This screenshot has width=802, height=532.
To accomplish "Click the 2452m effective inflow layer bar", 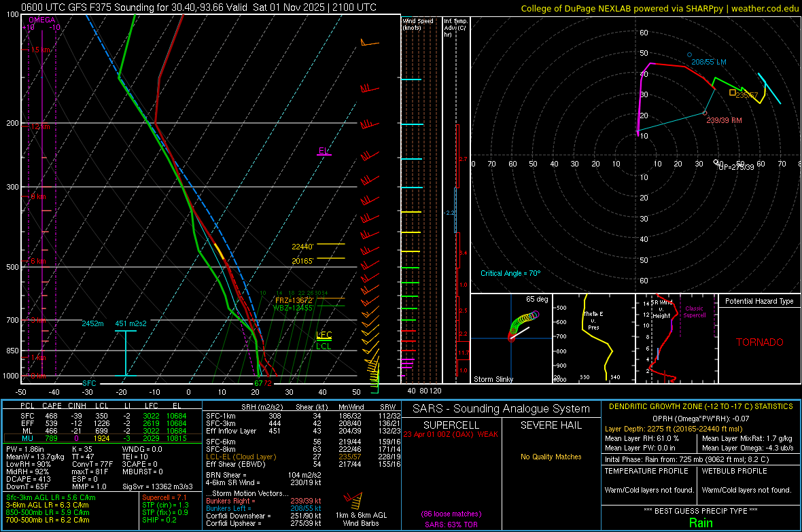I will (125, 353).
